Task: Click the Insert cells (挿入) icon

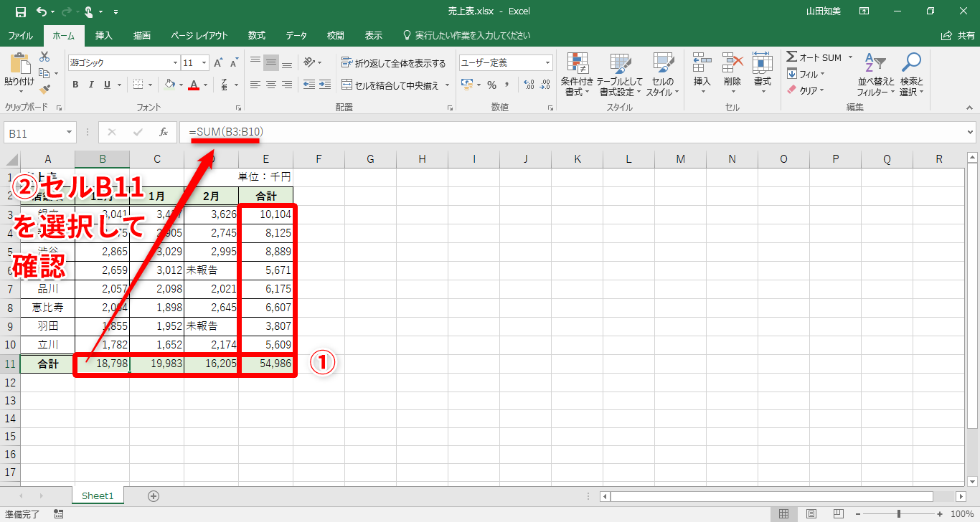Action: (702, 63)
